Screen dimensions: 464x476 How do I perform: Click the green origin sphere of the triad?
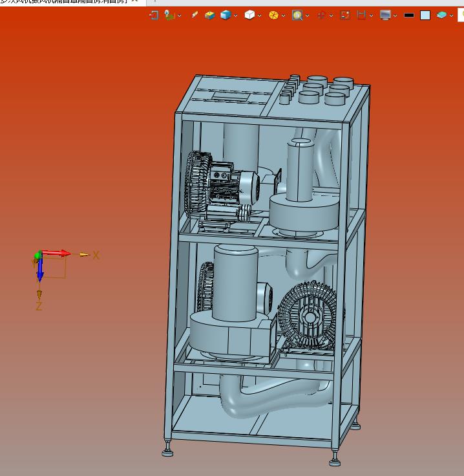point(38,255)
